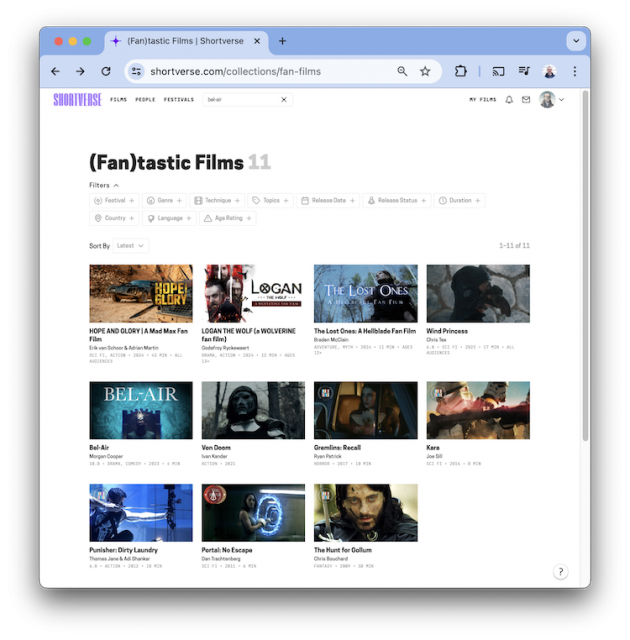Reload the current page
630x640 pixels.
tap(106, 71)
